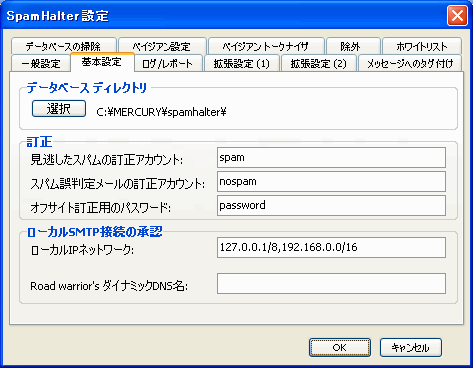This screenshot has height=368, width=473.
Task: Click the 選択 database directory button
Action: coord(59,109)
